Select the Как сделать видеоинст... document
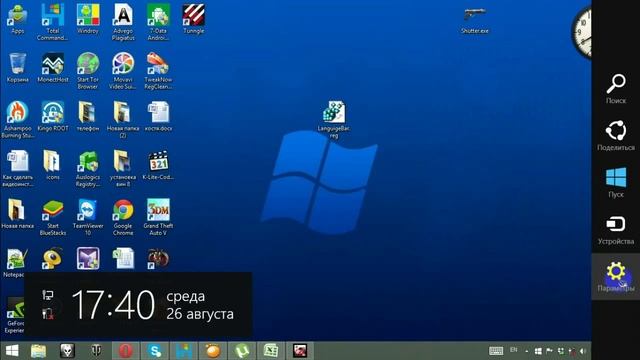Viewport: 640px width, 360px height. (18, 168)
